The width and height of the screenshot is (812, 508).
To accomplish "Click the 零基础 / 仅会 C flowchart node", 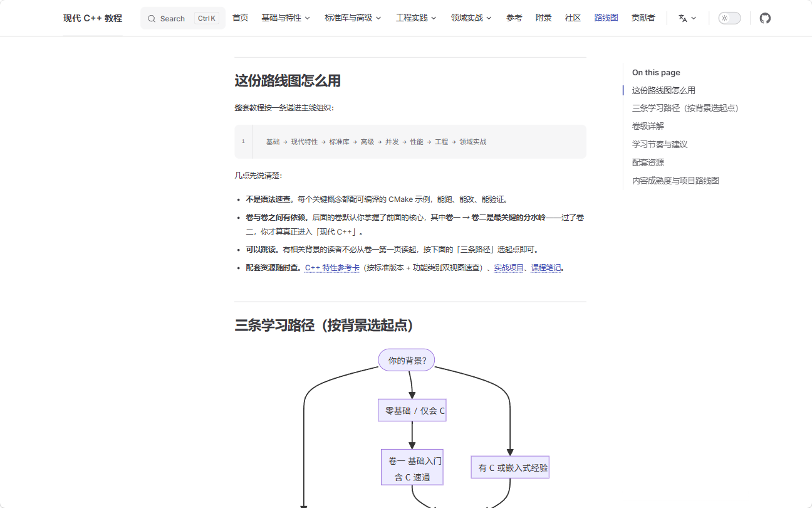I will 412,410.
